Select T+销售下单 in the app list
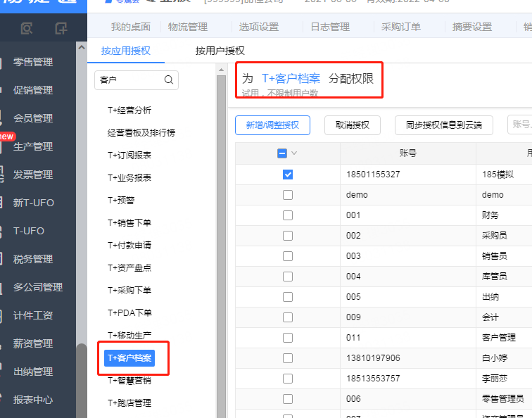Screen dimensions: 532x418 tap(129, 223)
